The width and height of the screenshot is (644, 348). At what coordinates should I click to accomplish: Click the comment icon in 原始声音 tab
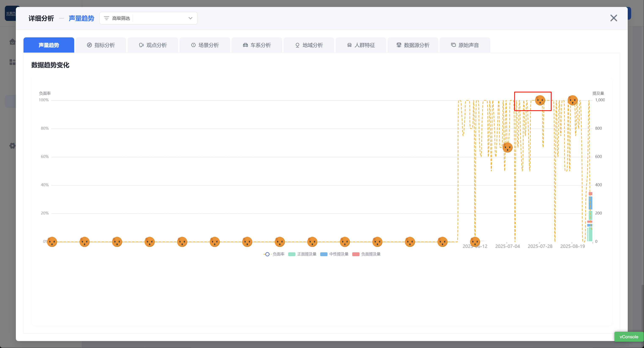click(453, 45)
